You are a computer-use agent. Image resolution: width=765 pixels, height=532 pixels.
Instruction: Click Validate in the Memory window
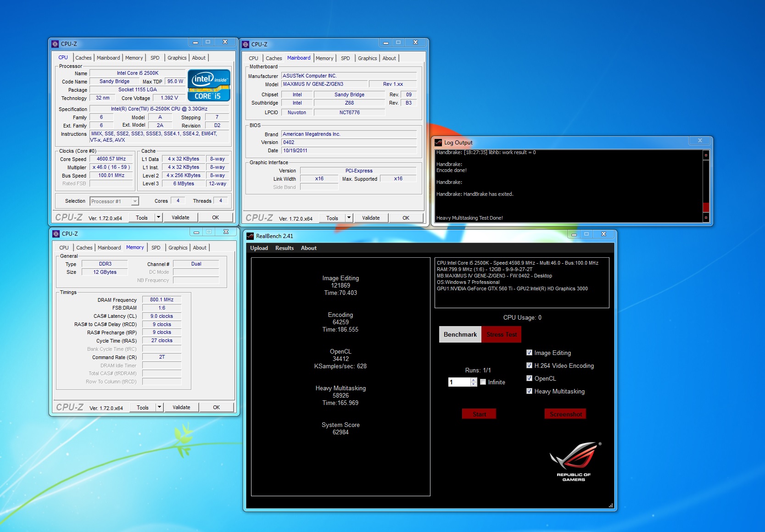point(181,407)
